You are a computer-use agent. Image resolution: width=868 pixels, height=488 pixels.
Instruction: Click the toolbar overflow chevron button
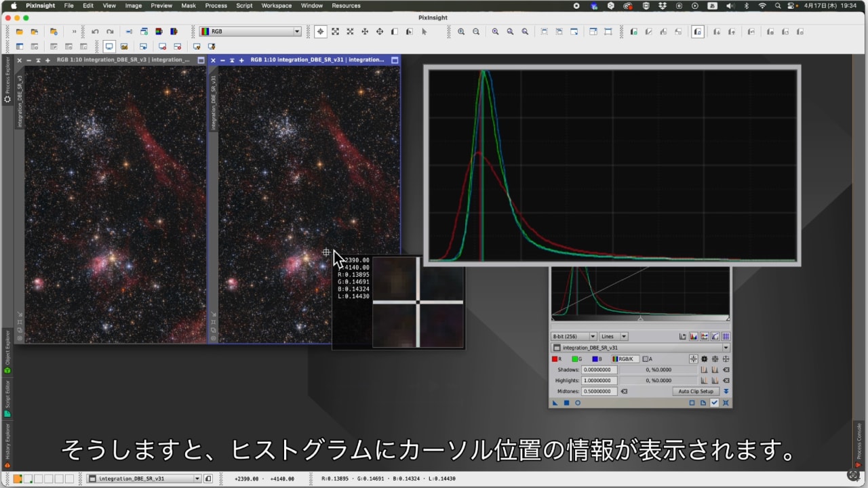click(74, 32)
